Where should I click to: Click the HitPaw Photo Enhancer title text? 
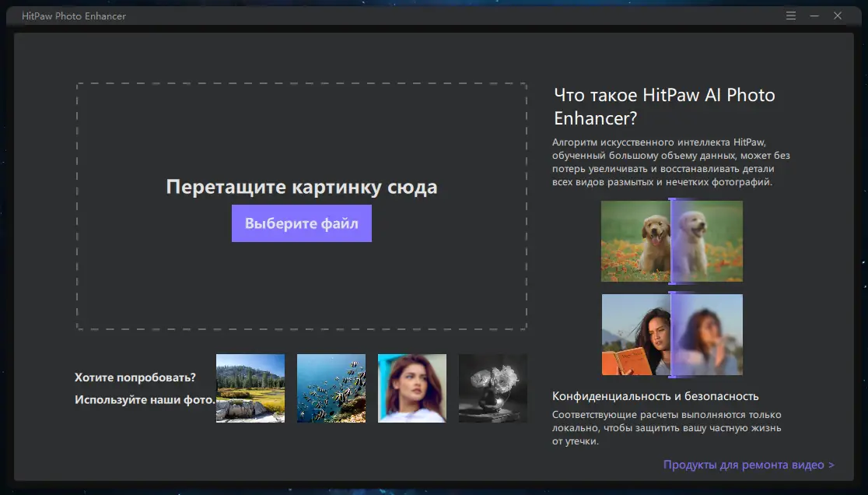pos(74,16)
